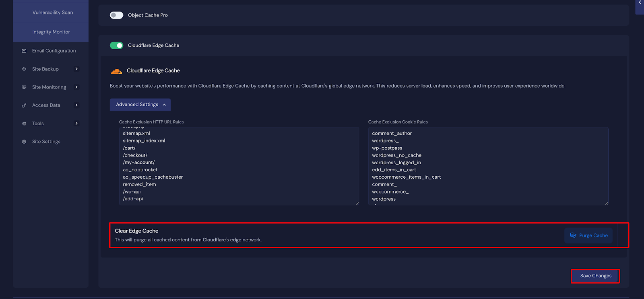Collapse the Advanced Settings section
The width and height of the screenshot is (644, 299).
(x=140, y=105)
